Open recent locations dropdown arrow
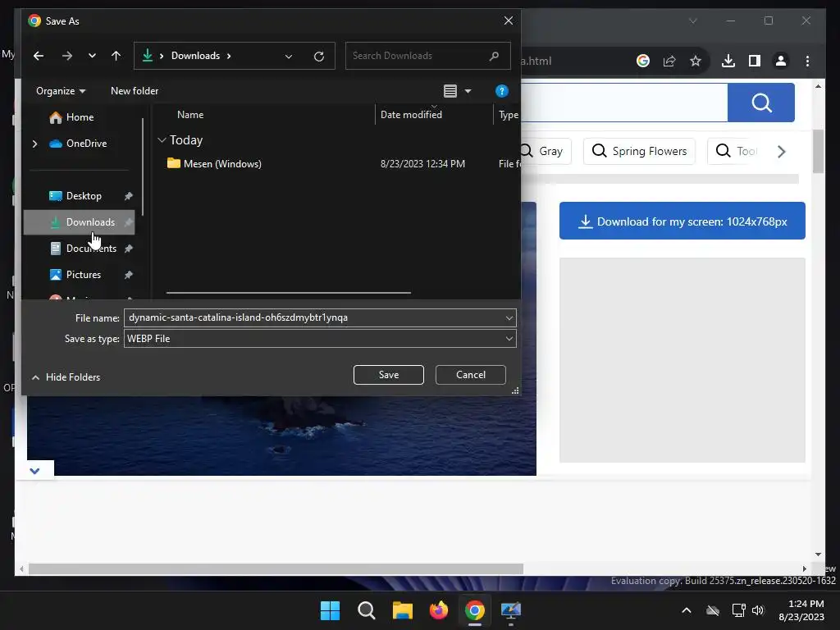The height and width of the screenshot is (630, 840). pos(92,56)
